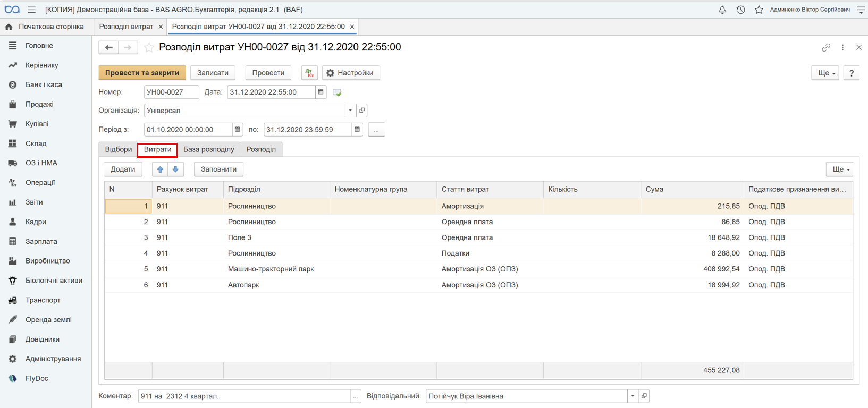Image resolution: width=868 pixels, height=408 pixels.
Task: Click the Провести та закрити button
Action: click(x=142, y=73)
